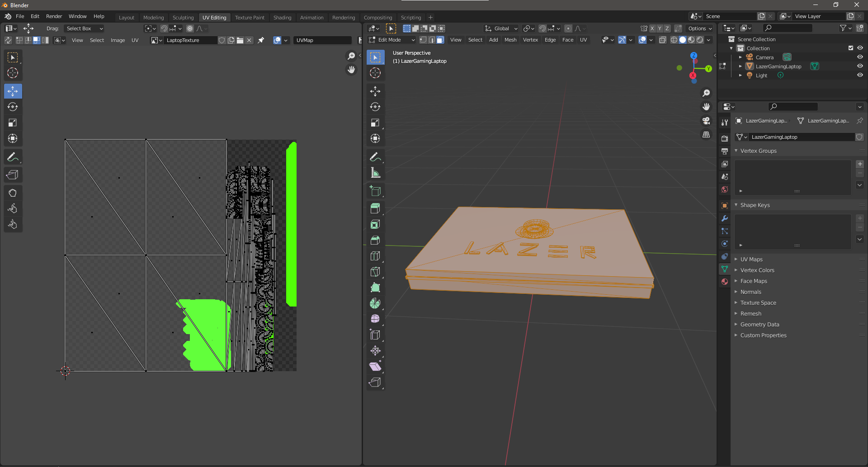Open the Render menu

[54, 16]
